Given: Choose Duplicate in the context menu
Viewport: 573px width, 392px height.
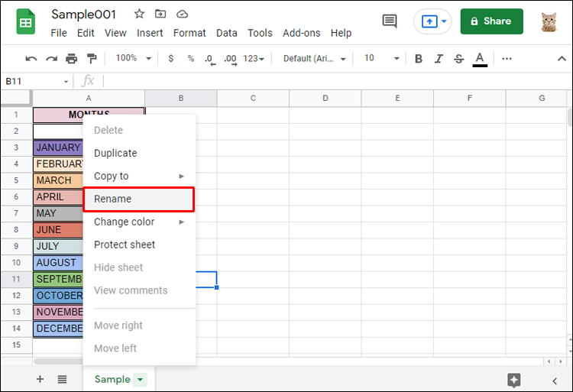Looking at the screenshot, I should (139, 153).
